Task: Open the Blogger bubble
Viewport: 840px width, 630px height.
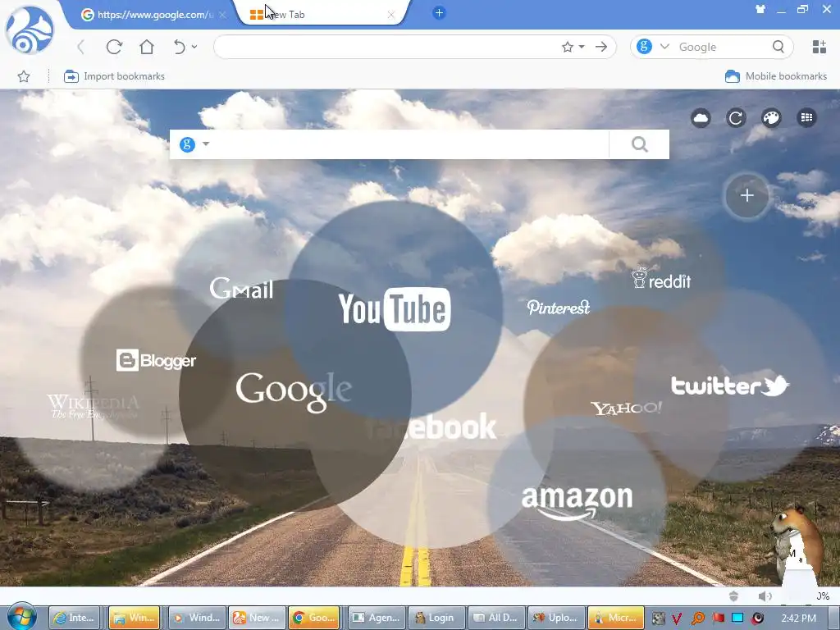Action: coord(156,360)
